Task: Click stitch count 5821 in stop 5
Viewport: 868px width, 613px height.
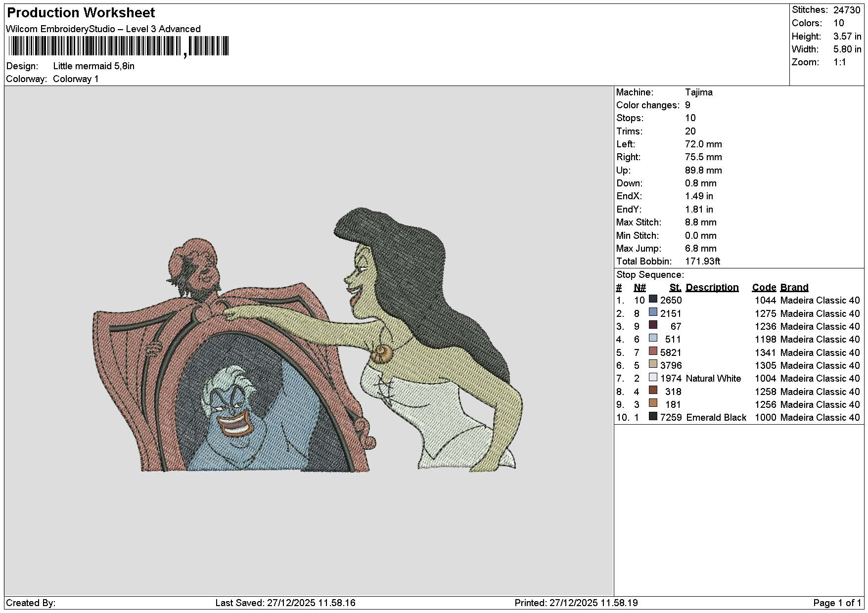Action: (x=671, y=352)
